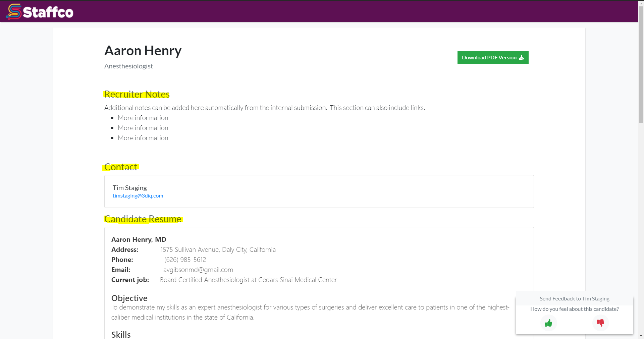Click the Skills heading in resume

point(121,335)
